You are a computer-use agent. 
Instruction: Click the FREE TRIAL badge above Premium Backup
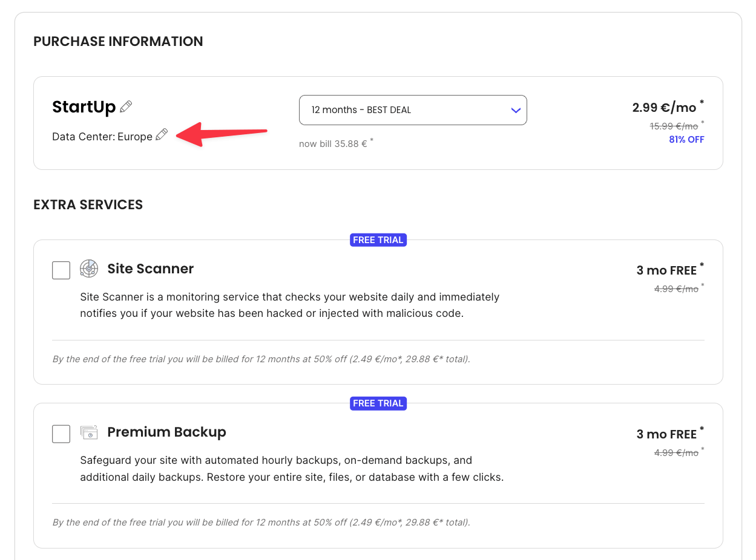[x=378, y=403]
